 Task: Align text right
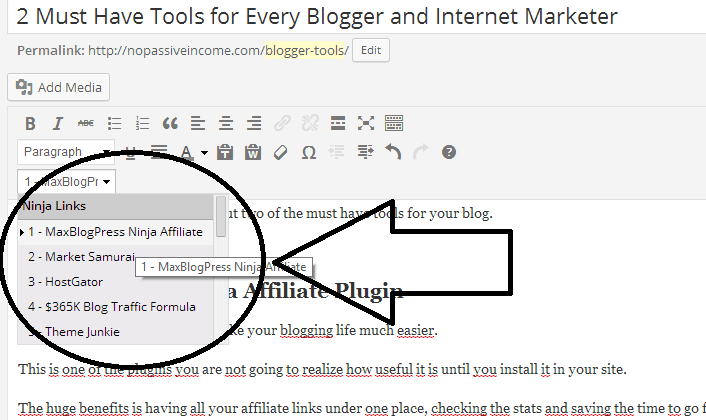coord(254,123)
